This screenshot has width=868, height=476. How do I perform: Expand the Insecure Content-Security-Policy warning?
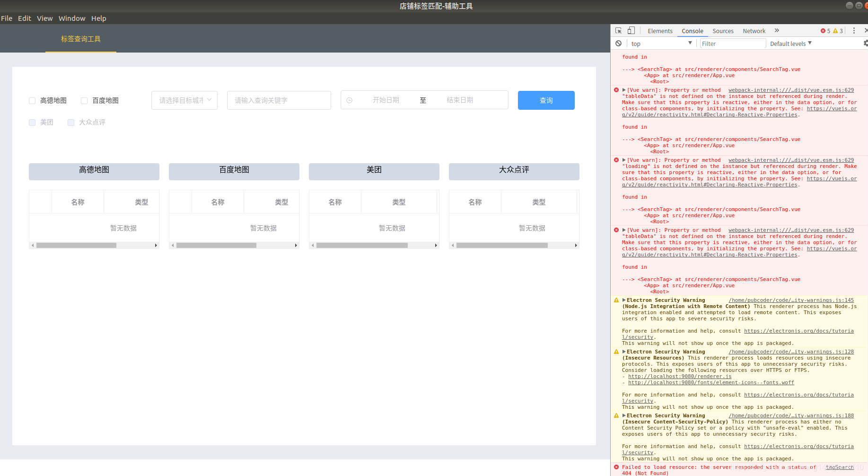(624, 415)
